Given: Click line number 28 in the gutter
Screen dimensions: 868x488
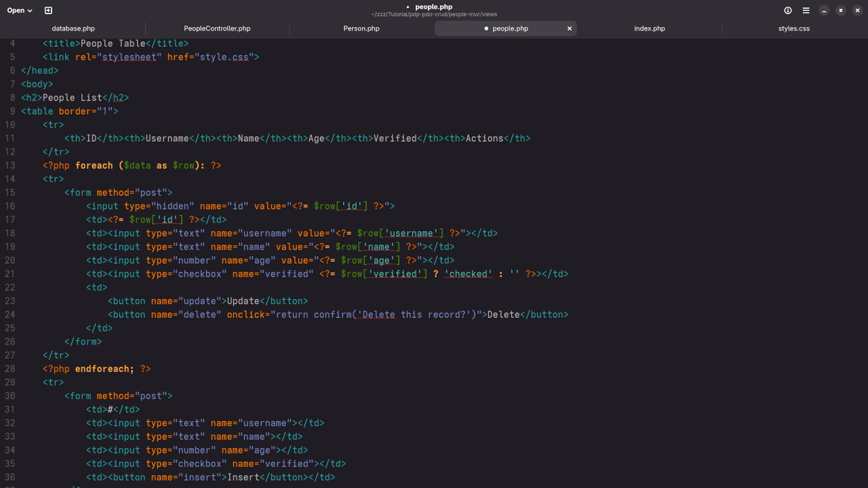Looking at the screenshot, I should pyautogui.click(x=9, y=369).
